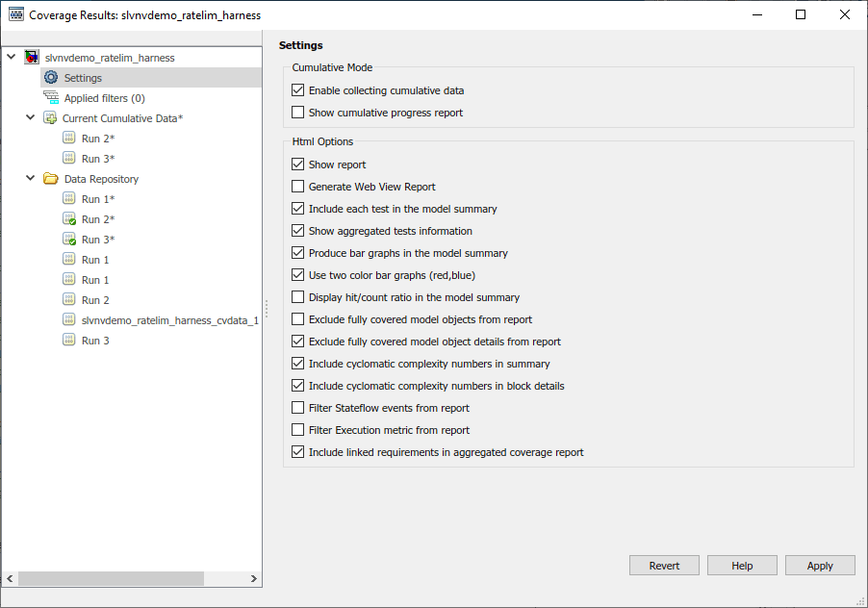This screenshot has height=608, width=868.
Task: Enable Generate Web View Report checkbox
Action: pos(297,187)
